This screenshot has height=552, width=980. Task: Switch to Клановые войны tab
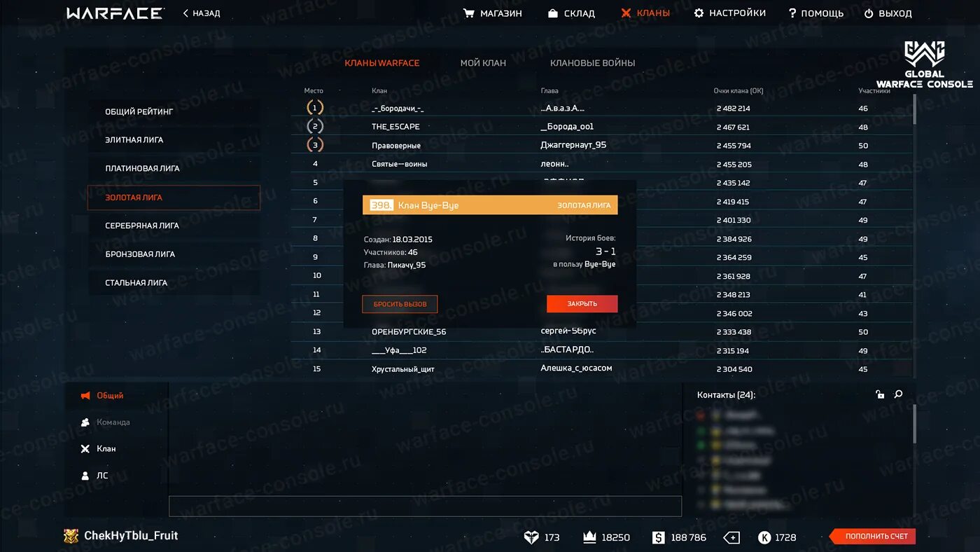593,63
